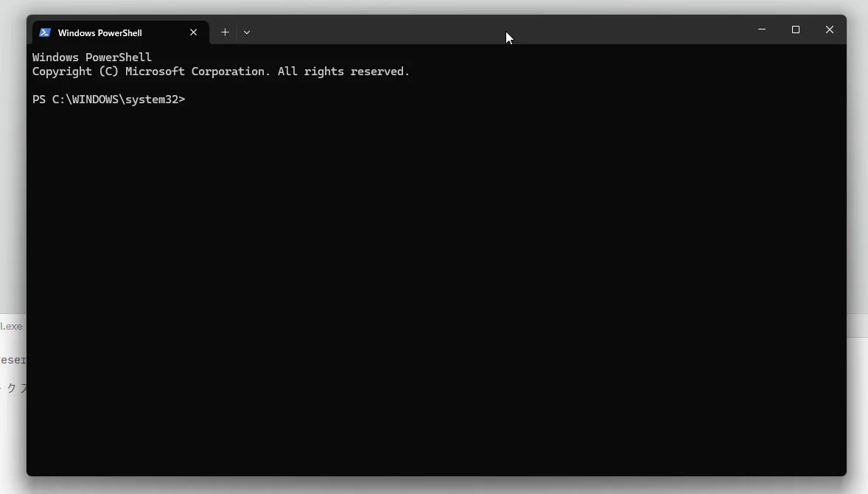
Task: Click the 'Windows PowerShell' header output line
Action: [92, 57]
